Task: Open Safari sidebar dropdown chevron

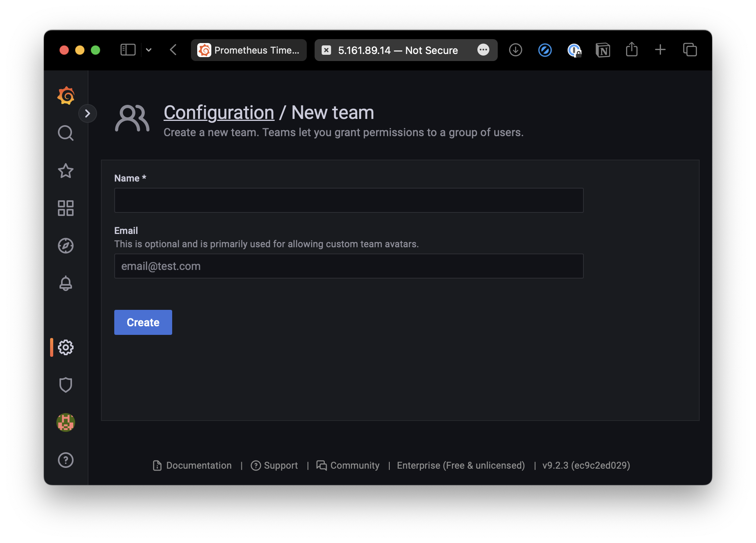Action: [149, 50]
